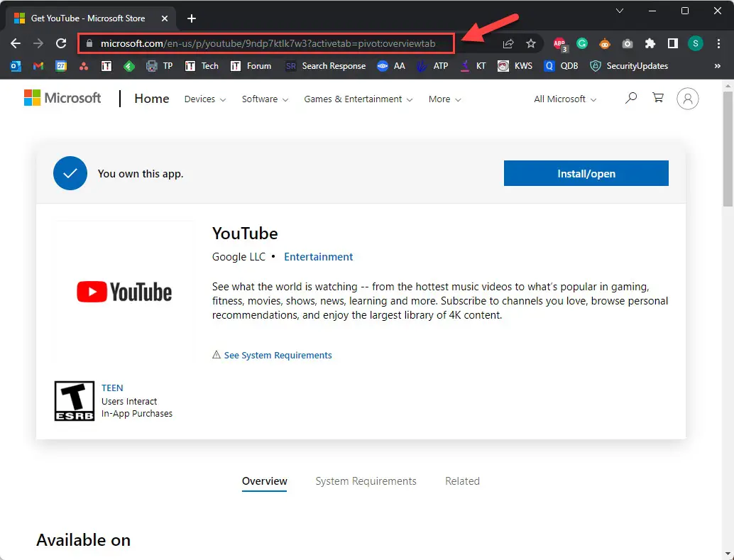Go back to the previous page
The width and height of the screenshot is (734, 560).
16,43
